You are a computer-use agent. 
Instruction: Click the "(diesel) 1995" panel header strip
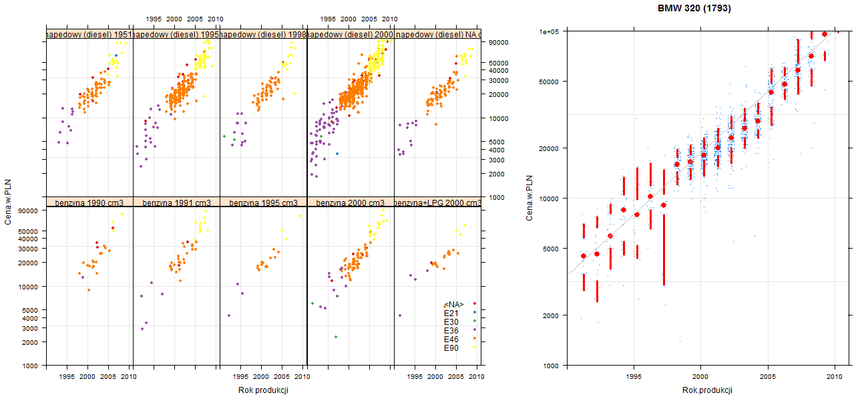coord(176,34)
